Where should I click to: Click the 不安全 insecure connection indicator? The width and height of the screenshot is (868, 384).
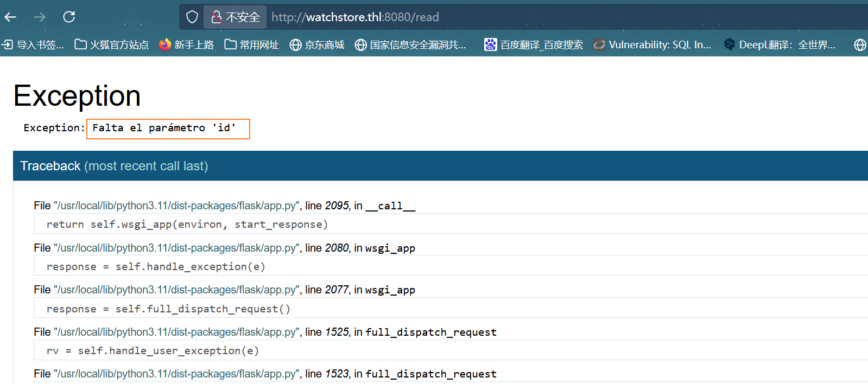pyautogui.click(x=235, y=17)
